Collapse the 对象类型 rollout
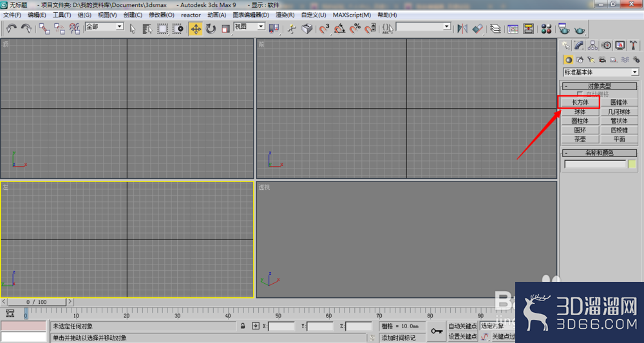Viewport: 644px width, 343px height. coord(599,86)
